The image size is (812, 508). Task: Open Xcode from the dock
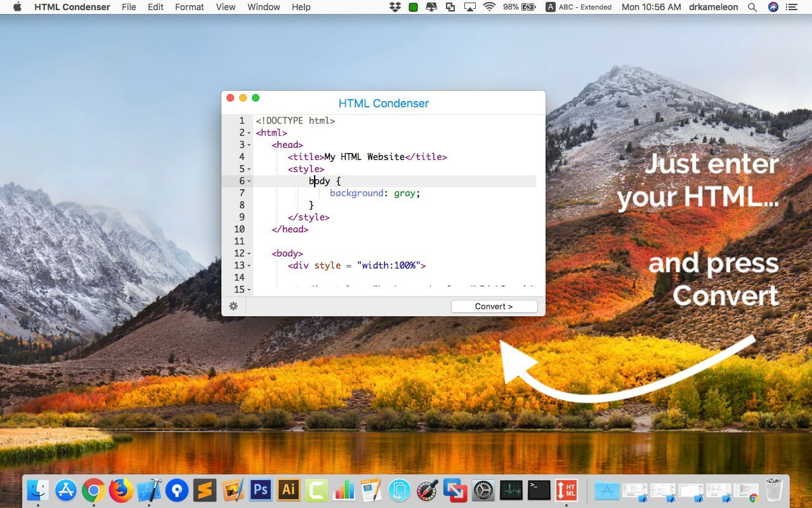(149, 490)
